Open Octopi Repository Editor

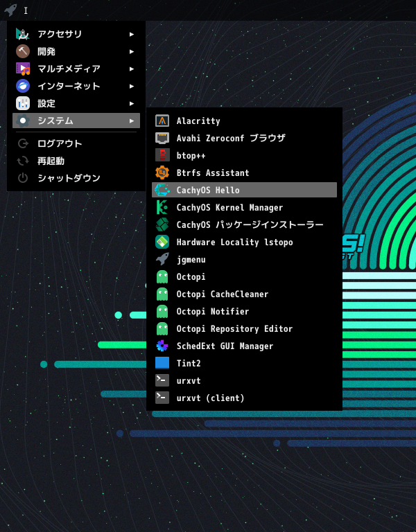[234, 329]
